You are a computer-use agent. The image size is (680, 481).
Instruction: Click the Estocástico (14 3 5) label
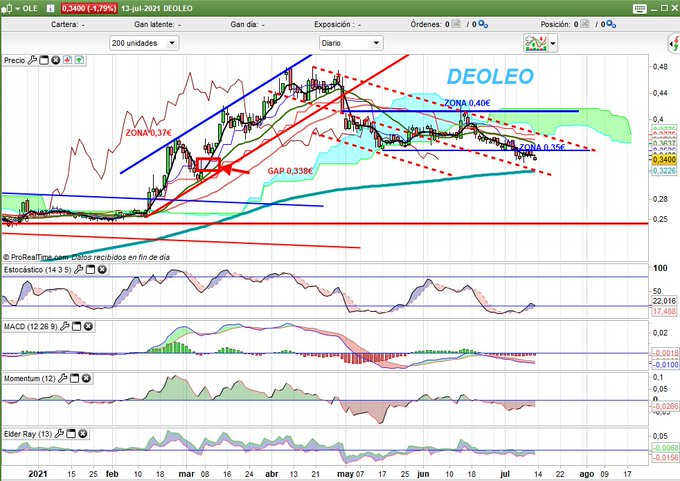38,270
